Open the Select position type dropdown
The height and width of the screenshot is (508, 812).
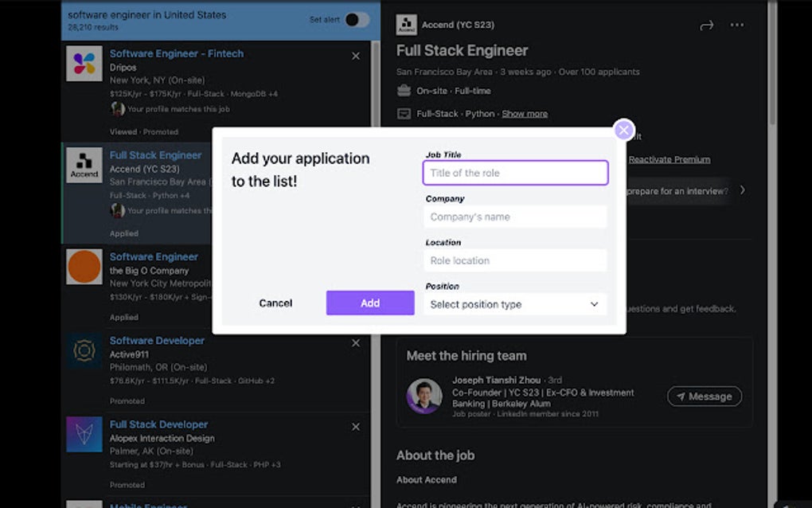(x=514, y=304)
